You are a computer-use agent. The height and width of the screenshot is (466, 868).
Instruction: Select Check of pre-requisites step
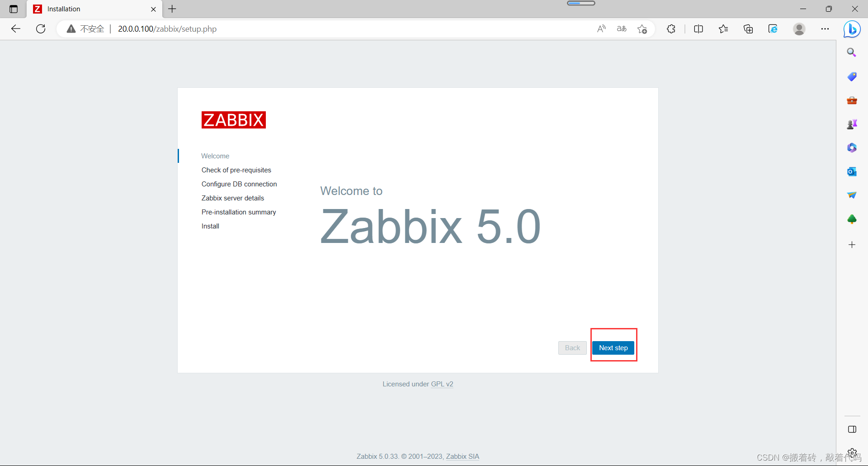pyautogui.click(x=236, y=170)
